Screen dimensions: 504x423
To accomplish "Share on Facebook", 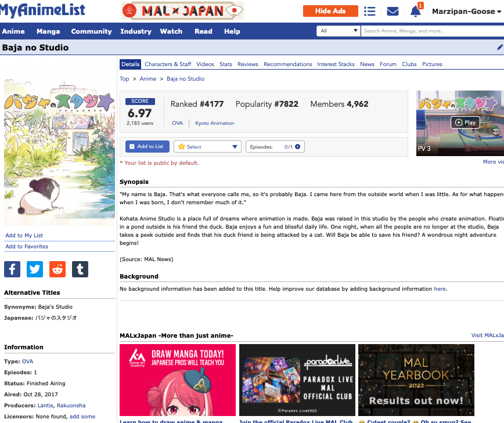I will [12, 269].
